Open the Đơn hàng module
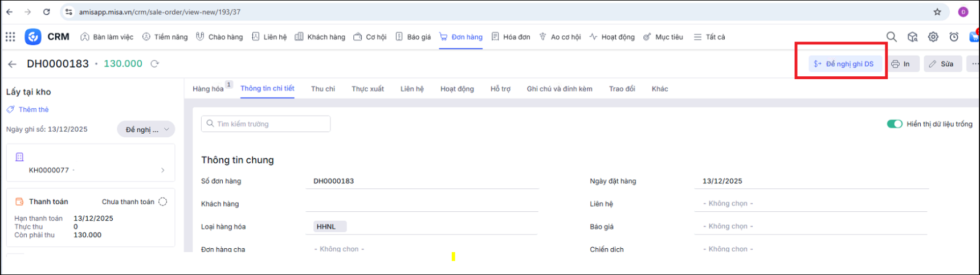This screenshot has height=275, width=980. (461, 37)
